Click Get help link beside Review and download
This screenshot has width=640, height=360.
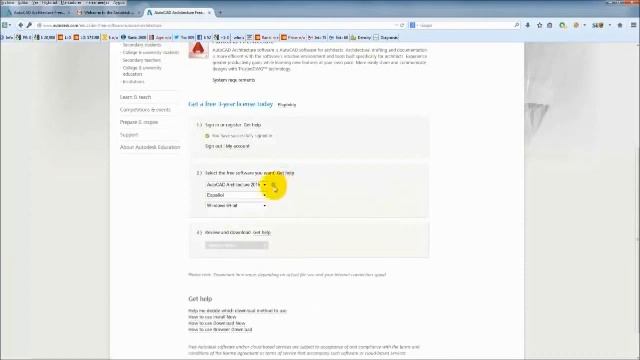point(262,233)
